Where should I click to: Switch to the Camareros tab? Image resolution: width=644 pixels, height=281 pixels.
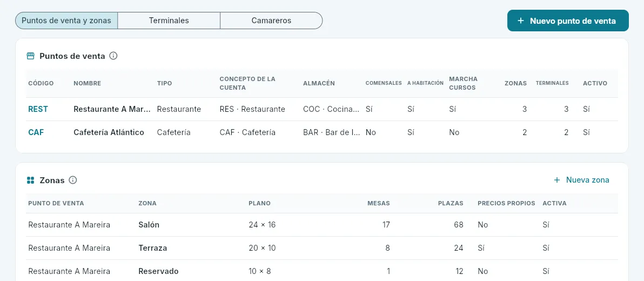(x=271, y=21)
